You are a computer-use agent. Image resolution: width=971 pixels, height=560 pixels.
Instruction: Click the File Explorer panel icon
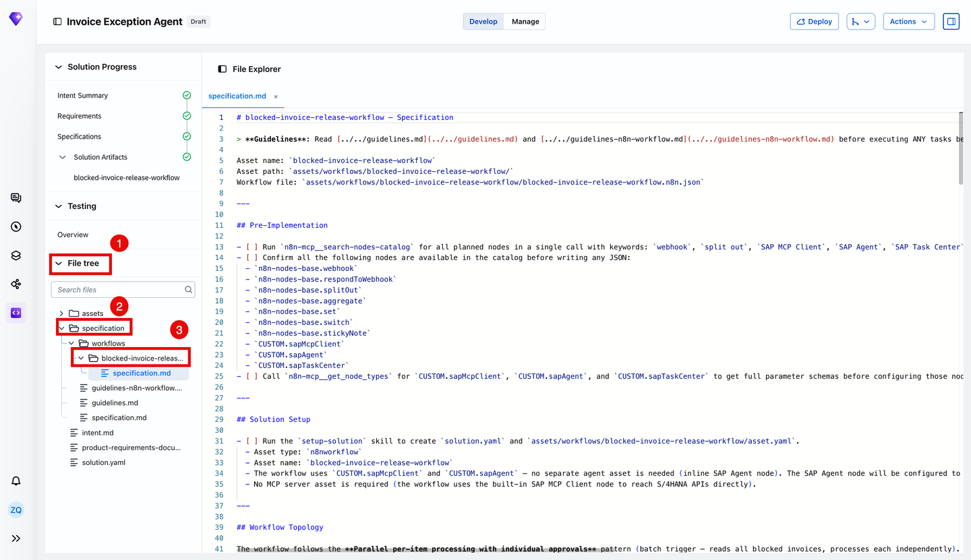click(x=223, y=69)
